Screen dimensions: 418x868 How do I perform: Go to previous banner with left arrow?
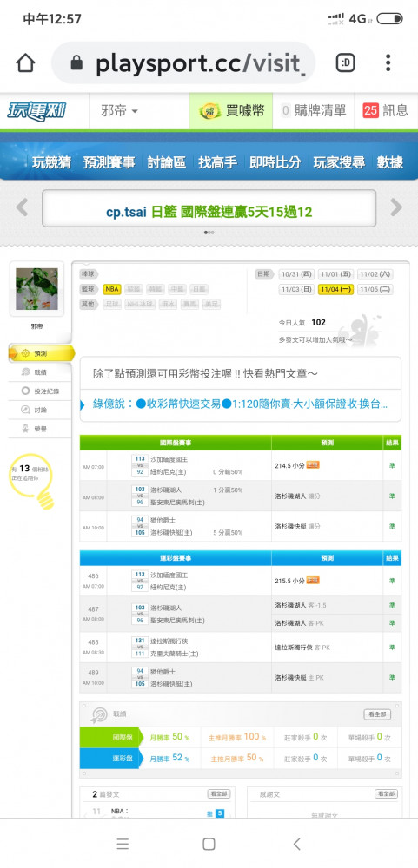(22, 208)
